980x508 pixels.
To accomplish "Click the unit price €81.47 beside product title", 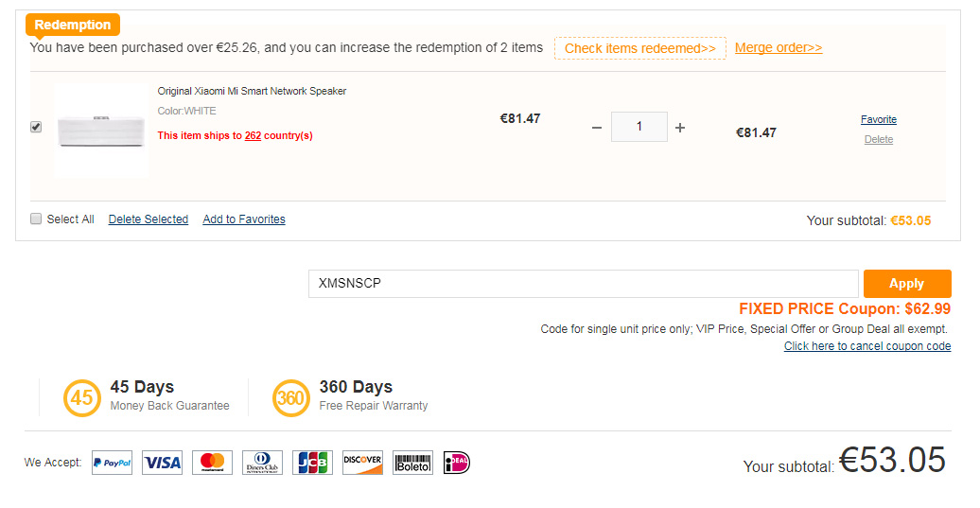I will [x=520, y=118].
